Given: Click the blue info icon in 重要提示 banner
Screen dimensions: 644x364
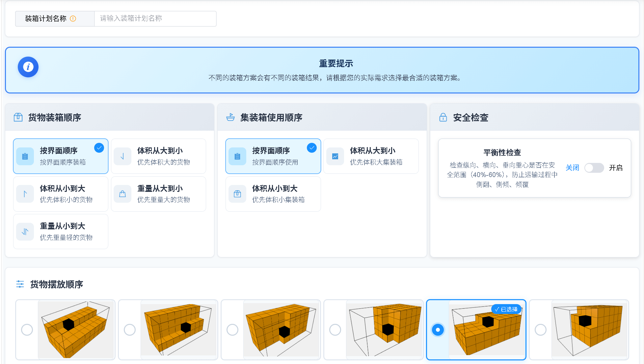Looking at the screenshot, I should point(28,66).
